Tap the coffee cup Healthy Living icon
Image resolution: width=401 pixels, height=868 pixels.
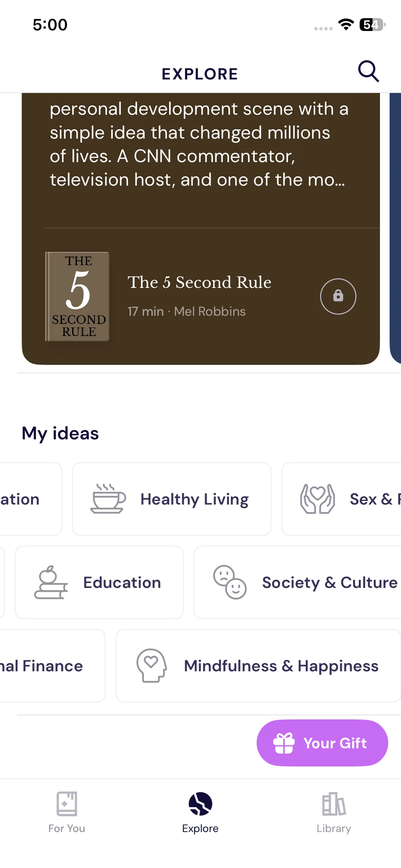point(108,498)
